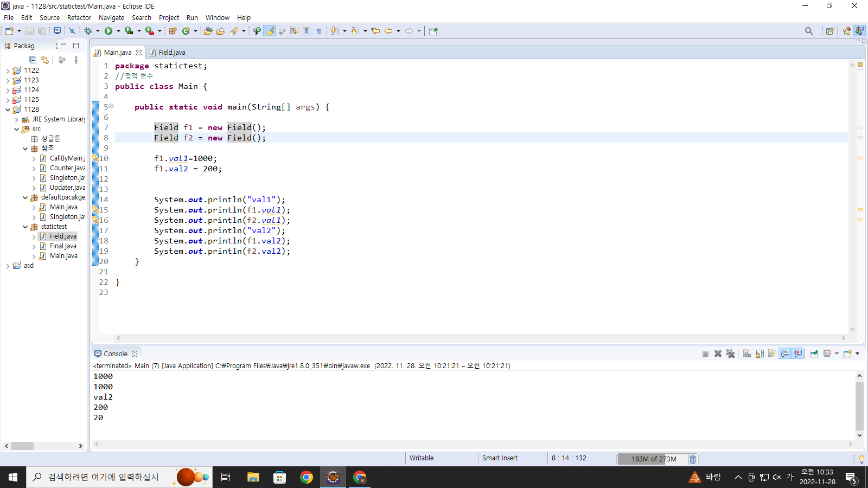Toggle Show Console When Standard Error Changes
Image resolution: width=868 pixels, height=488 pixels.
click(797, 354)
